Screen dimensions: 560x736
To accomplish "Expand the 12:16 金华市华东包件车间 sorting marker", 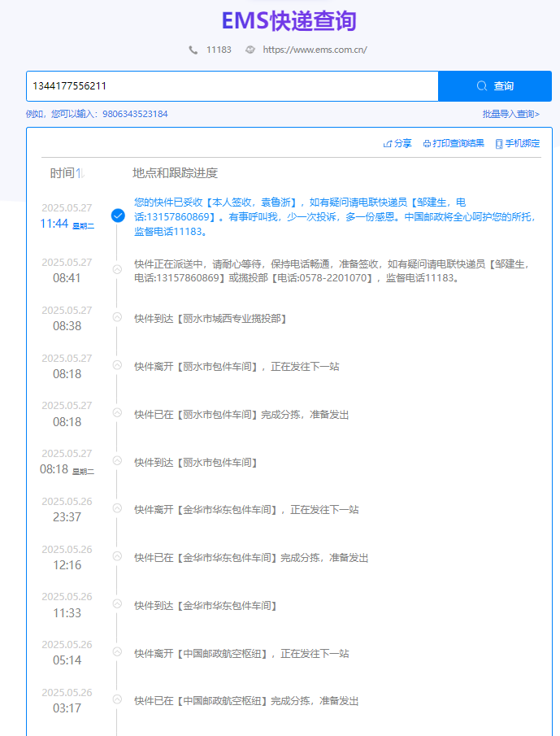I will click(117, 556).
